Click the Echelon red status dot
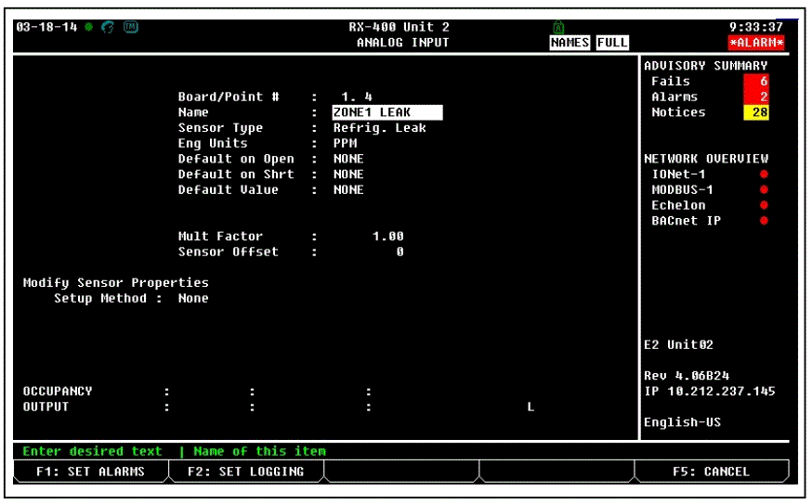Screen dimensions: 812x504 coord(764,205)
